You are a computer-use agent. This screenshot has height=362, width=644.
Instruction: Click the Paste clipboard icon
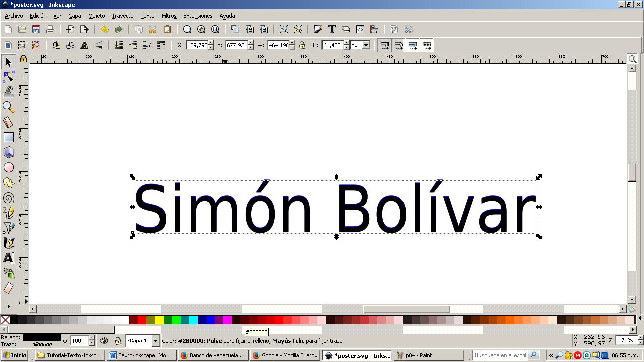click(167, 30)
